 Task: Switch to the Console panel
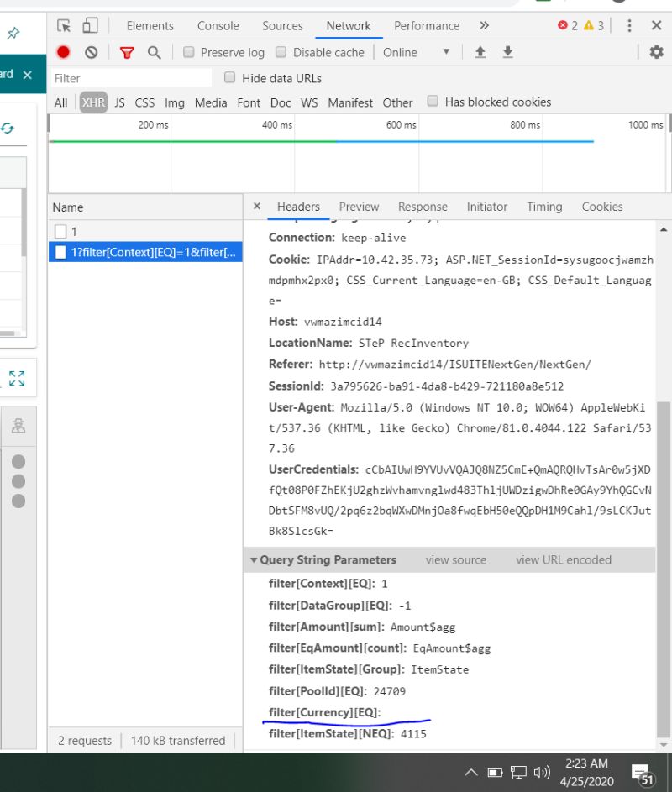[x=218, y=25]
